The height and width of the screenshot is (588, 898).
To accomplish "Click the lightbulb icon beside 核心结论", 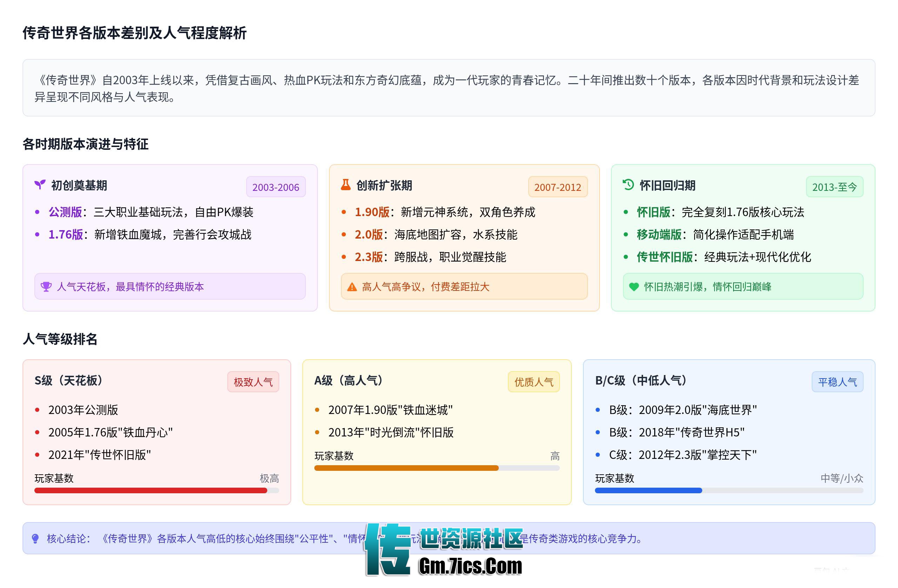I will [35, 539].
